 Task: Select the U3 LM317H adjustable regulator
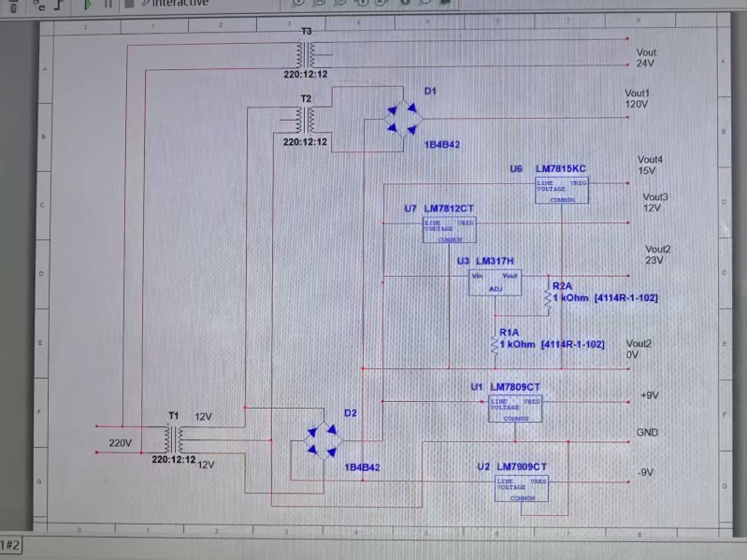[x=495, y=282]
